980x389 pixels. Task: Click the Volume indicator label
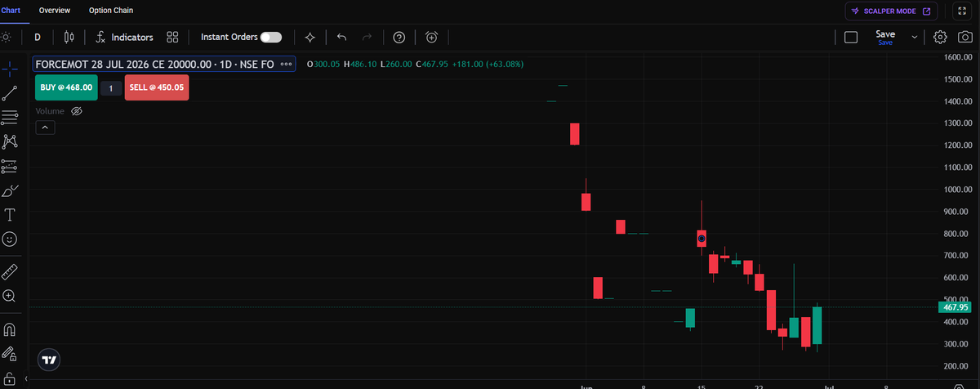pos(50,110)
